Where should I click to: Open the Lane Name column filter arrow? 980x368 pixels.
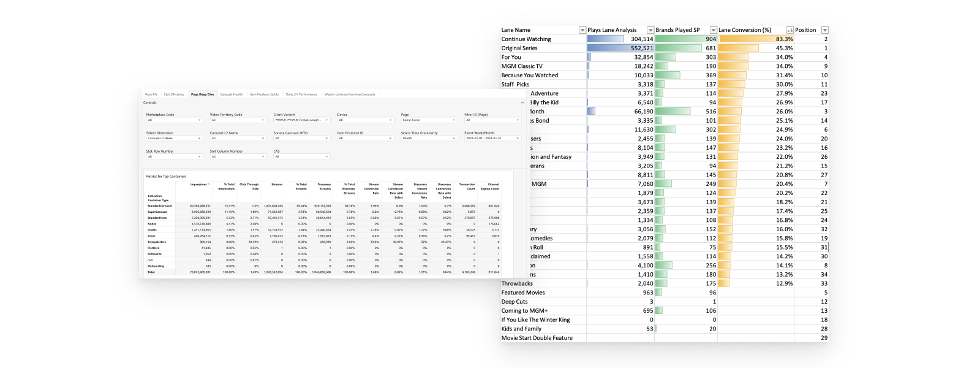click(x=582, y=30)
